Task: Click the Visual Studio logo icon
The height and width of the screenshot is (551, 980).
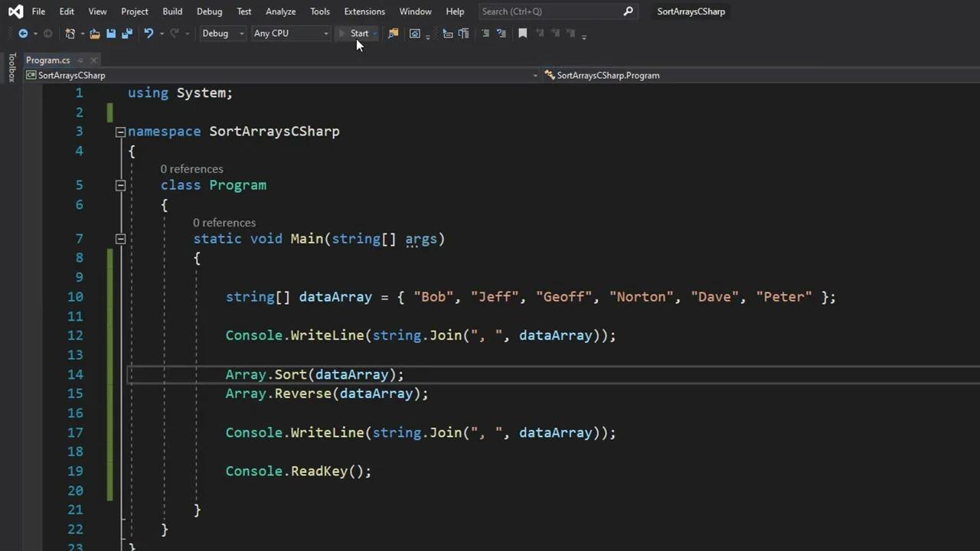Action: [15, 11]
